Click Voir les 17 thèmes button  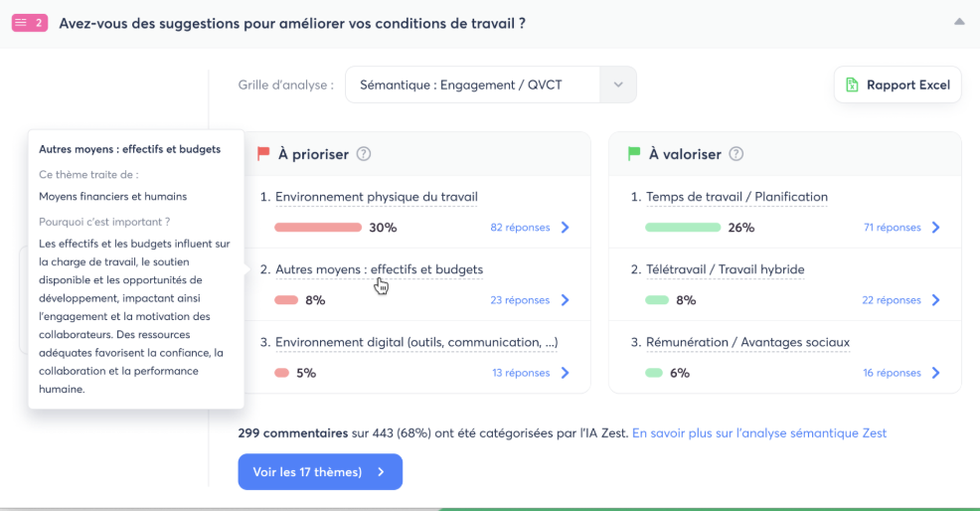pos(319,472)
